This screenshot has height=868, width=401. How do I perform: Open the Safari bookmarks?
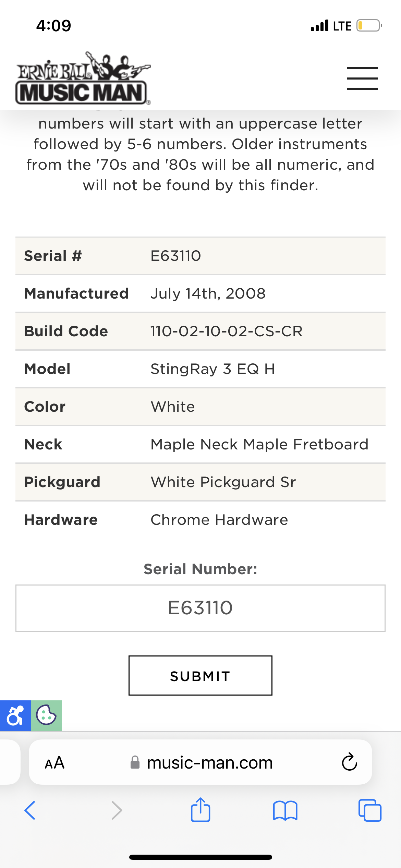285,811
